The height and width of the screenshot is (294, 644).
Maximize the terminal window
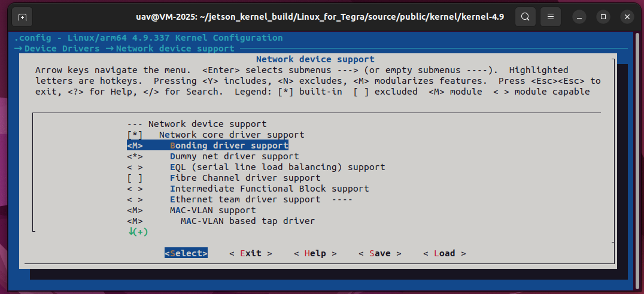[x=601, y=17]
